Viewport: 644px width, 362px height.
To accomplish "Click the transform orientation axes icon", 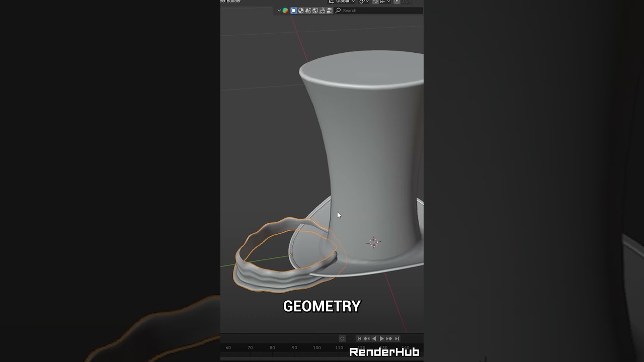I will click(x=331, y=1).
